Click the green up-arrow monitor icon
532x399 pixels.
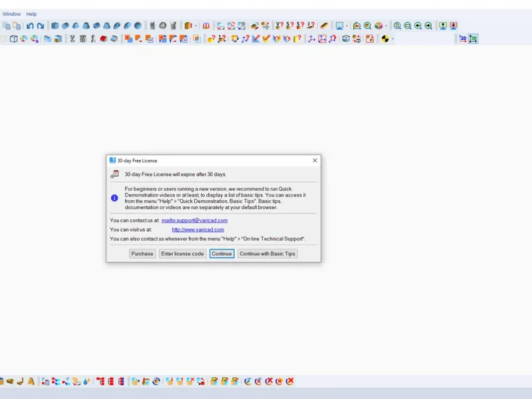point(443,26)
